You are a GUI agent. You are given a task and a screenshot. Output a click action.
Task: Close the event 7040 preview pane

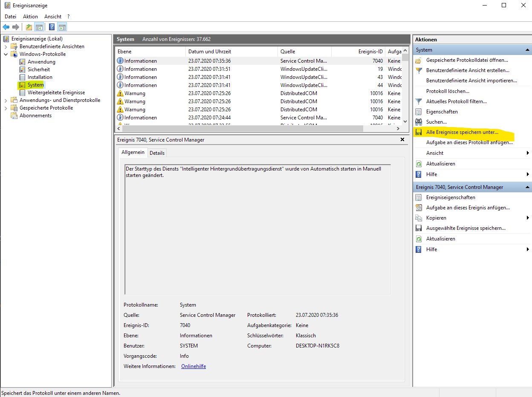[x=402, y=139]
